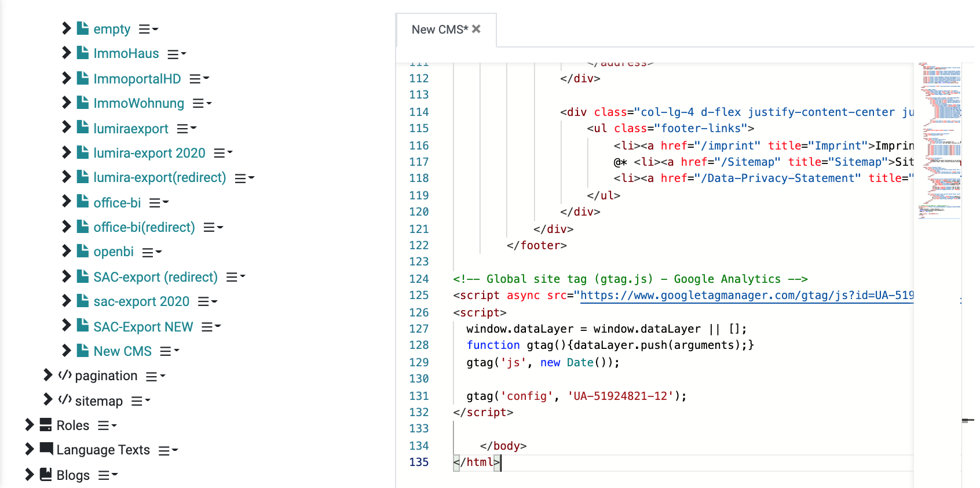980x488 pixels.
Task: Open the hamburger menu for pagination
Action: coord(155,377)
